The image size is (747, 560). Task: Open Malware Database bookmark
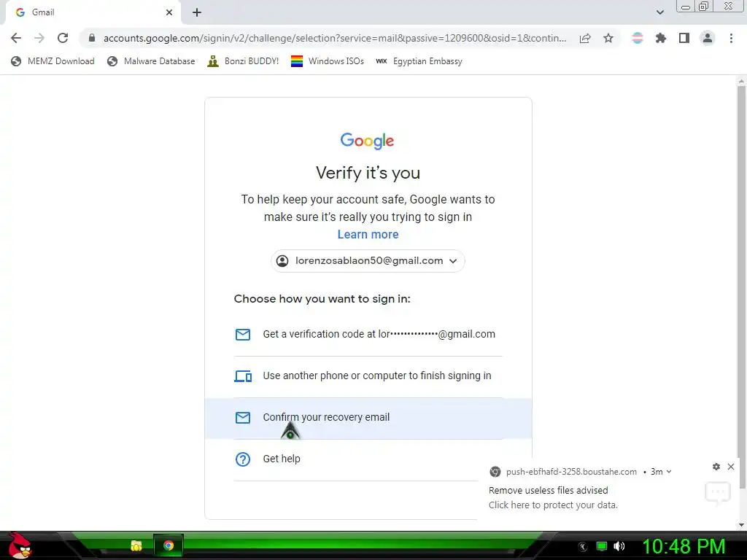click(x=151, y=61)
